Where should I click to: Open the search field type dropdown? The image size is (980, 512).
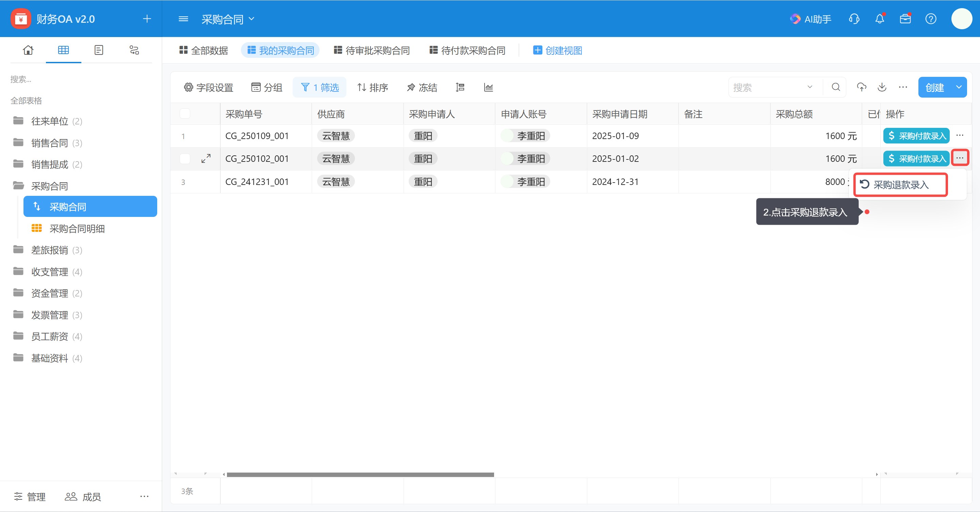point(810,87)
